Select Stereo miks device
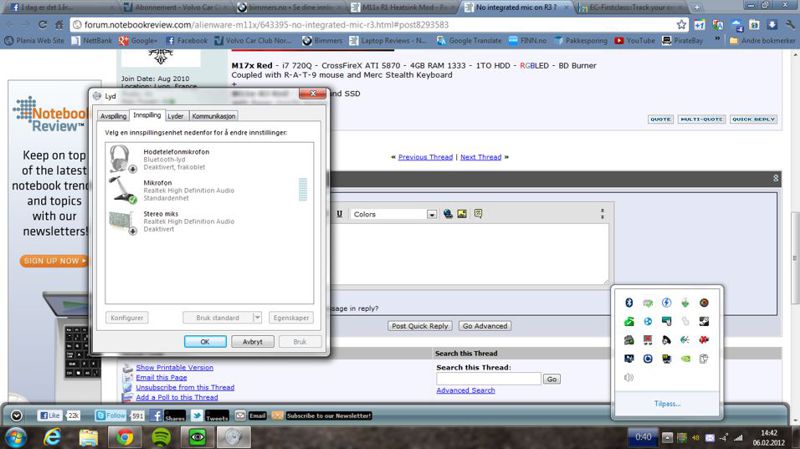The width and height of the screenshot is (800, 449). 209,221
